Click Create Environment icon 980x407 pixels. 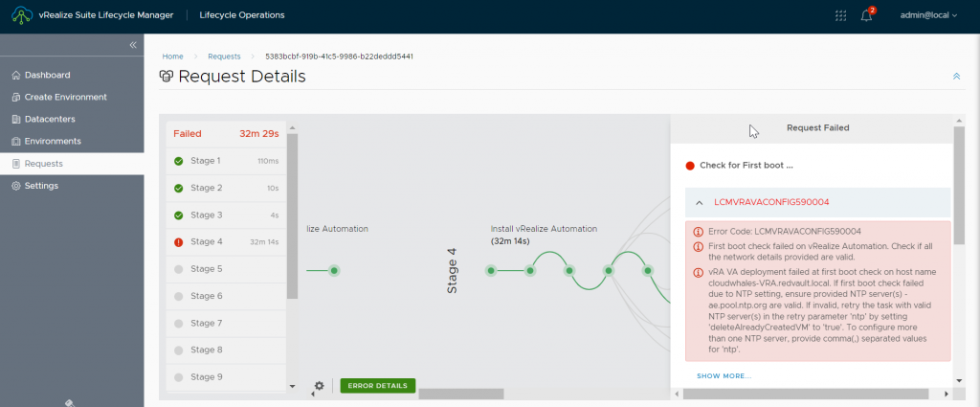[x=16, y=97]
